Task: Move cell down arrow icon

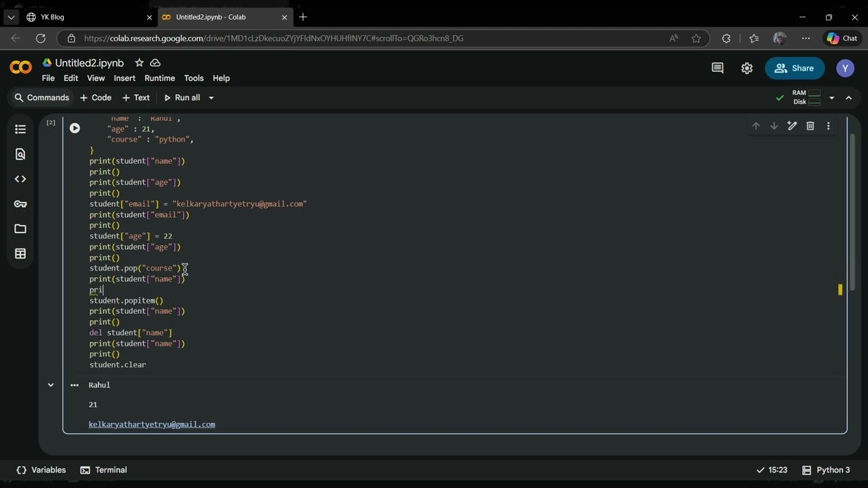Action: point(774,126)
